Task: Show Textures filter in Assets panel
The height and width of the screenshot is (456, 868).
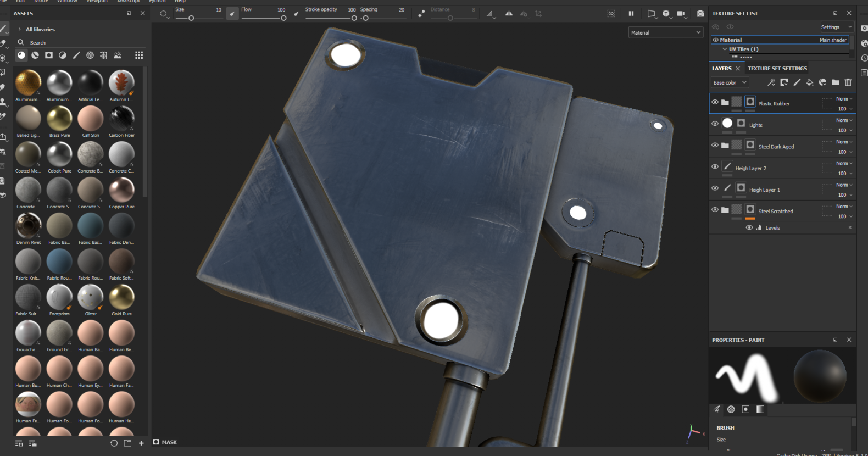Action: click(104, 55)
